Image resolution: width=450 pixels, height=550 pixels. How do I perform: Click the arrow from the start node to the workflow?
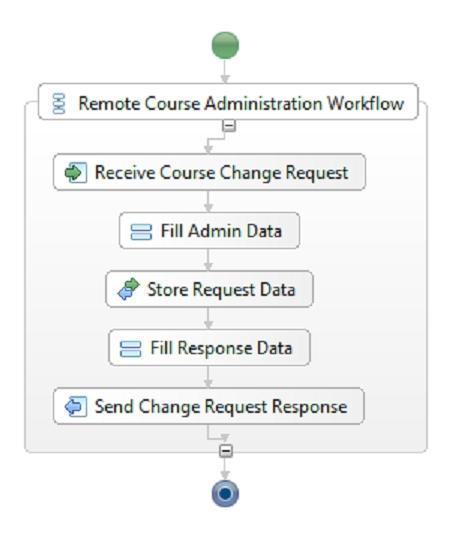click(225, 72)
